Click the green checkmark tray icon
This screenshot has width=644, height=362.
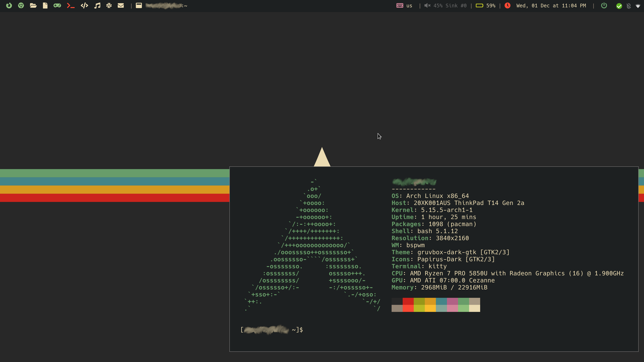pyautogui.click(x=619, y=6)
